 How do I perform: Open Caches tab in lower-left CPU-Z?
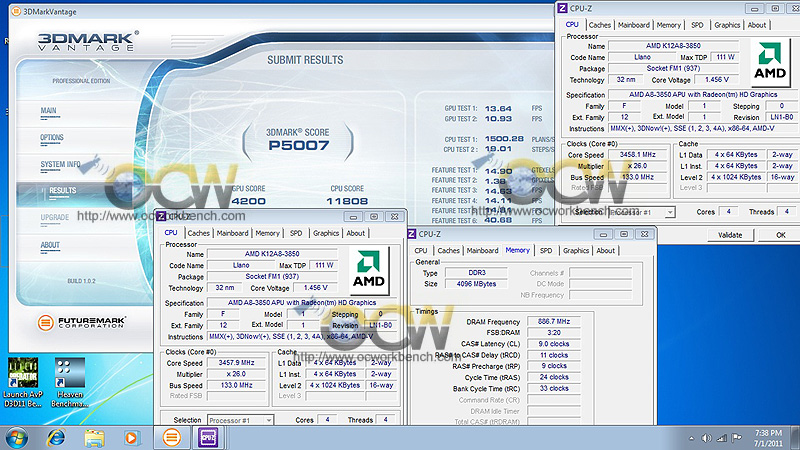tap(198, 233)
